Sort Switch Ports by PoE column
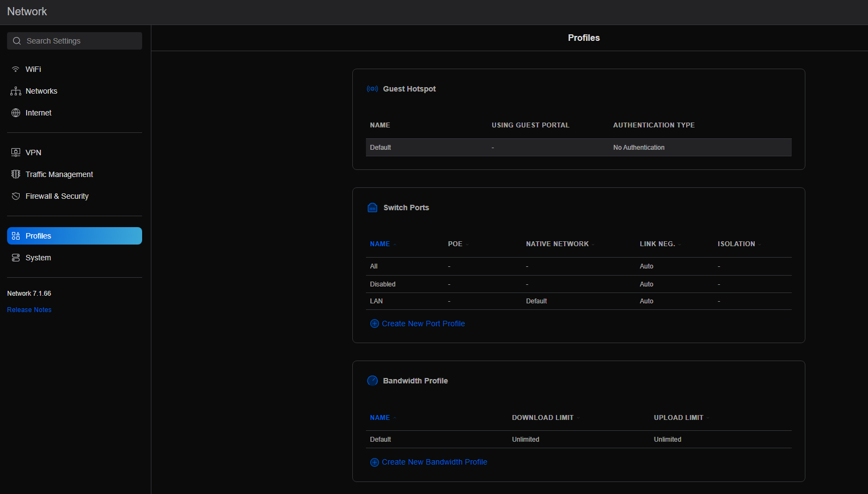 pyautogui.click(x=455, y=244)
